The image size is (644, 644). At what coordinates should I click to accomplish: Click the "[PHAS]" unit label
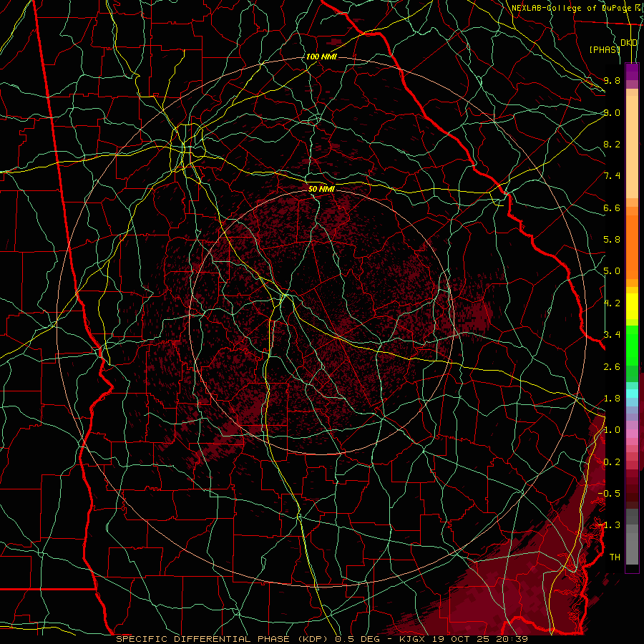click(x=605, y=49)
